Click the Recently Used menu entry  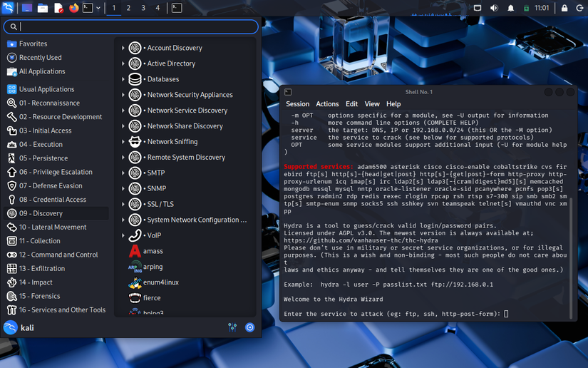(x=40, y=58)
